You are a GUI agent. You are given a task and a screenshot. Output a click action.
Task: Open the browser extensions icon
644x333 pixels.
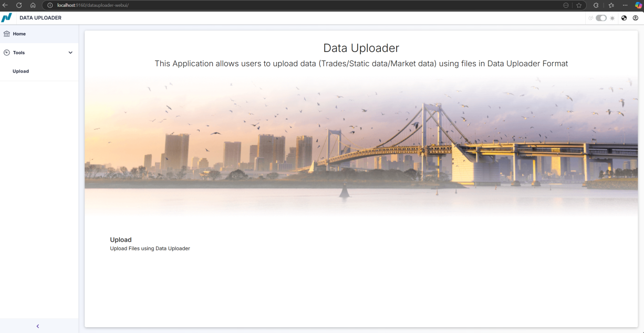click(596, 5)
